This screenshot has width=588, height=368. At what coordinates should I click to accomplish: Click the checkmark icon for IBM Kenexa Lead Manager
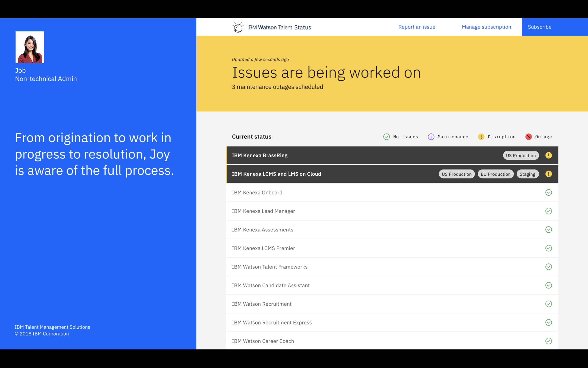point(549,211)
